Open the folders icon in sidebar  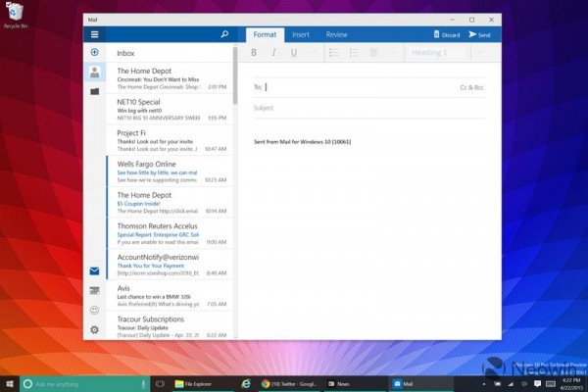pyautogui.click(x=95, y=91)
